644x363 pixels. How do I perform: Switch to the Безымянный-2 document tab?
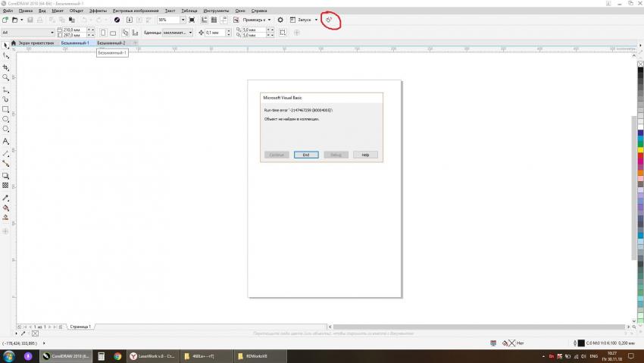pos(111,43)
